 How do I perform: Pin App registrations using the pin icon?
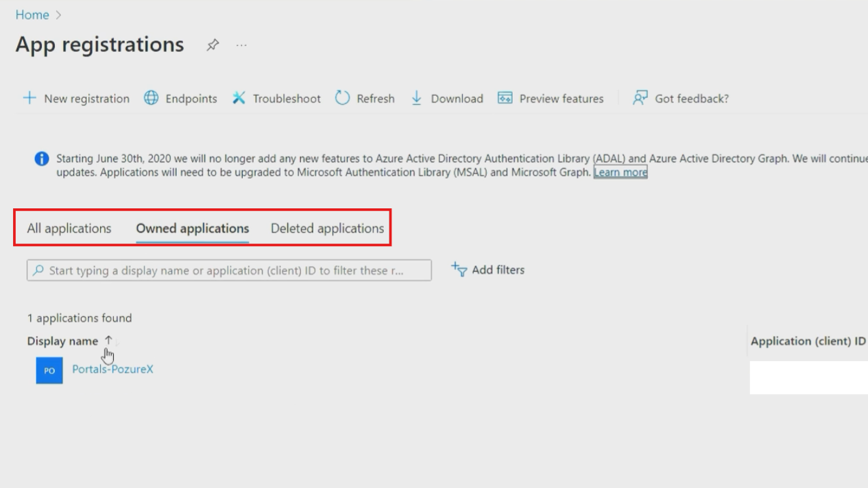(213, 45)
